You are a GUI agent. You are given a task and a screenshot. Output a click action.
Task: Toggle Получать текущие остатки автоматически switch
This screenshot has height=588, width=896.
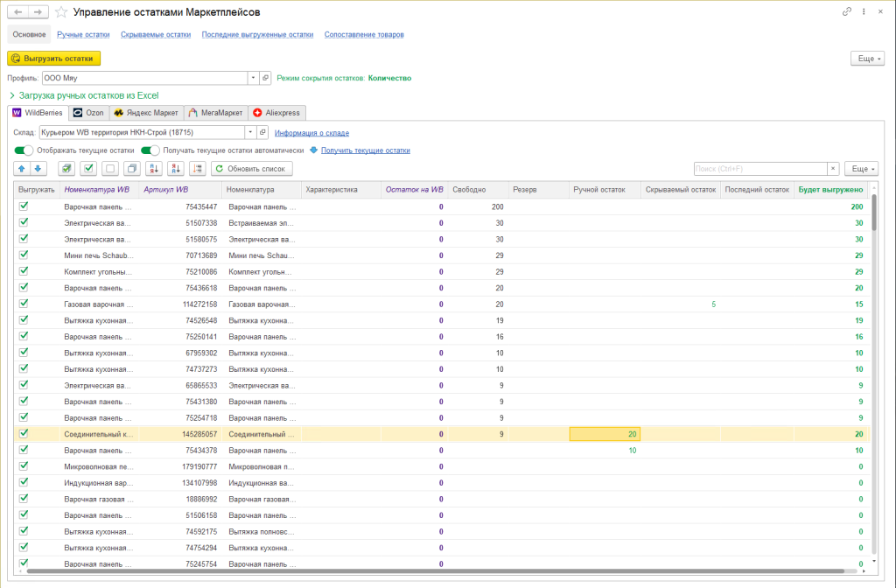[150, 150]
